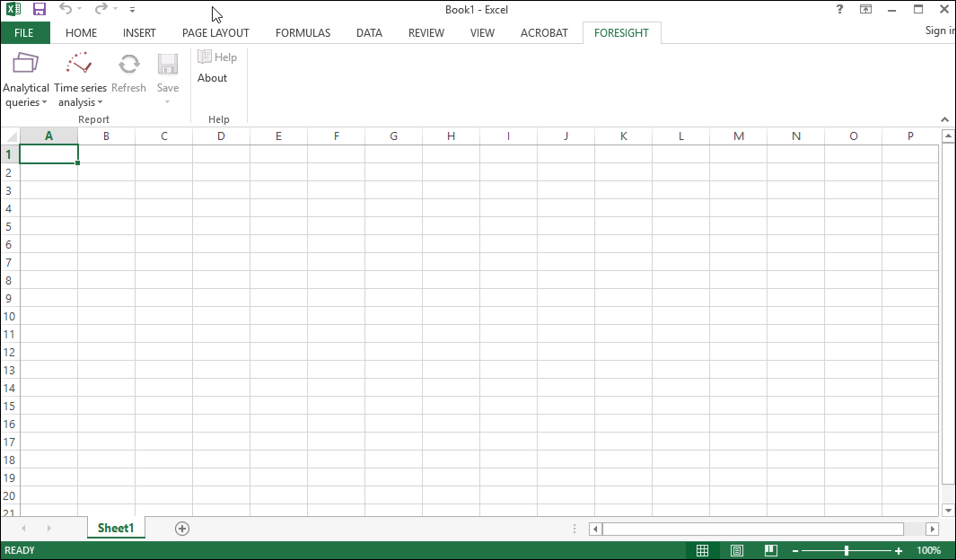
Task: Expand the undo history dropdown arrow
Action: 79,9
